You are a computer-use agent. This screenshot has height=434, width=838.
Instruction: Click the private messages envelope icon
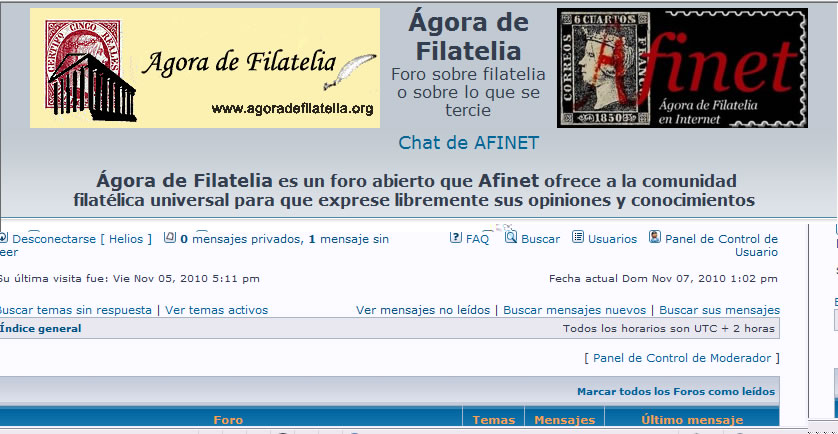click(169, 237)
